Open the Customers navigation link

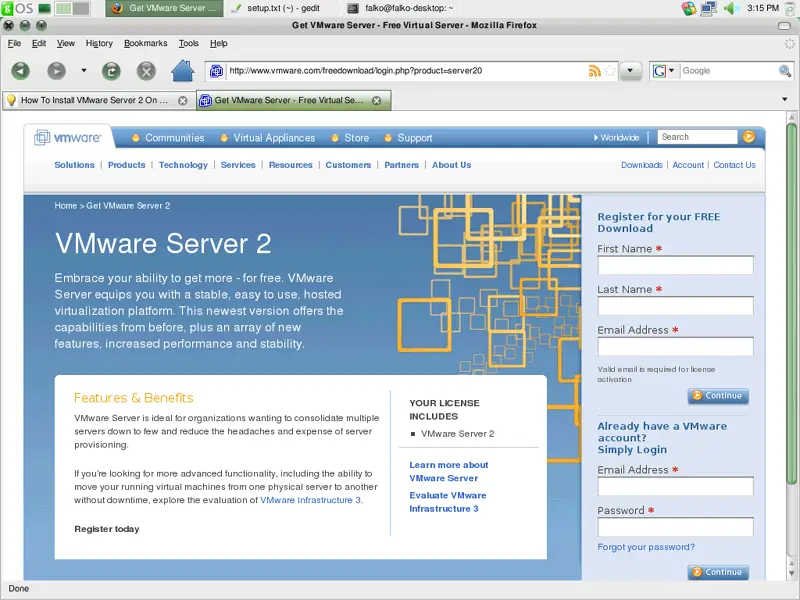[x=348, y=165]
